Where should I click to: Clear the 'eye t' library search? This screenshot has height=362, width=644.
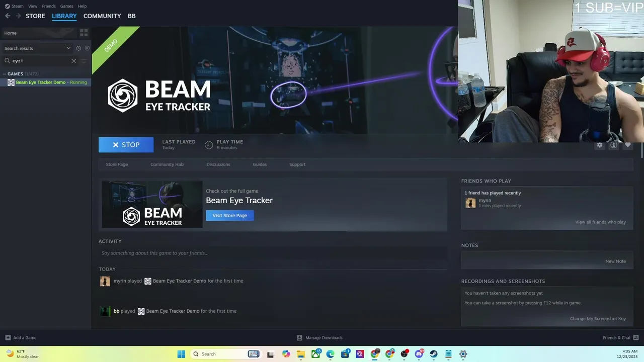click(x=73, y=61)
